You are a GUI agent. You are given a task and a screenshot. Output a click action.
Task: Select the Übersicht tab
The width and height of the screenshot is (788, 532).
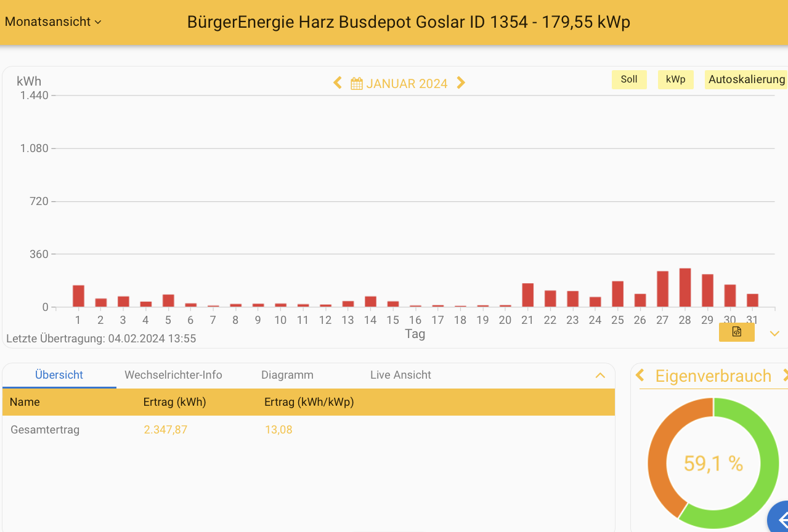[59, 375]
